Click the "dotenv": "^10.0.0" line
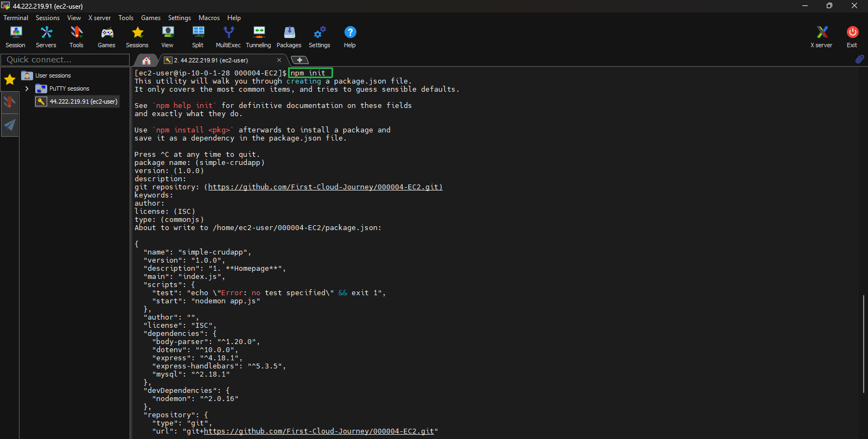This screenshot has height=439, width=868. 195,350
